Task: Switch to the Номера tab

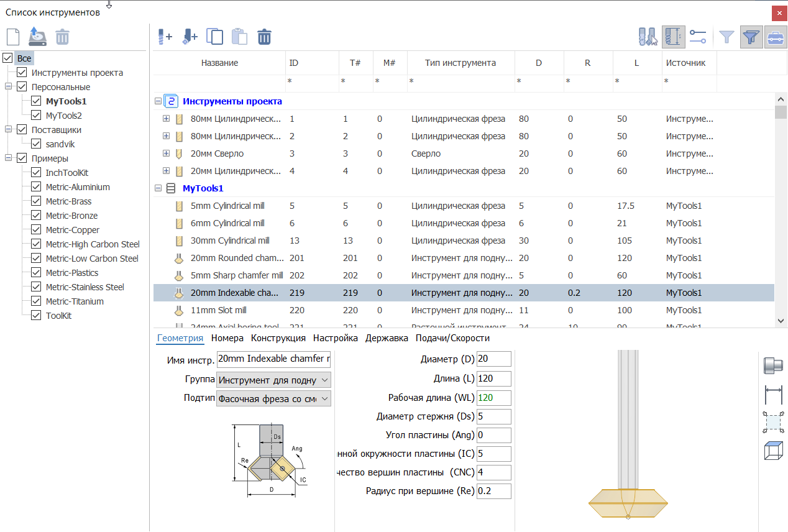Action: [227, 338]
